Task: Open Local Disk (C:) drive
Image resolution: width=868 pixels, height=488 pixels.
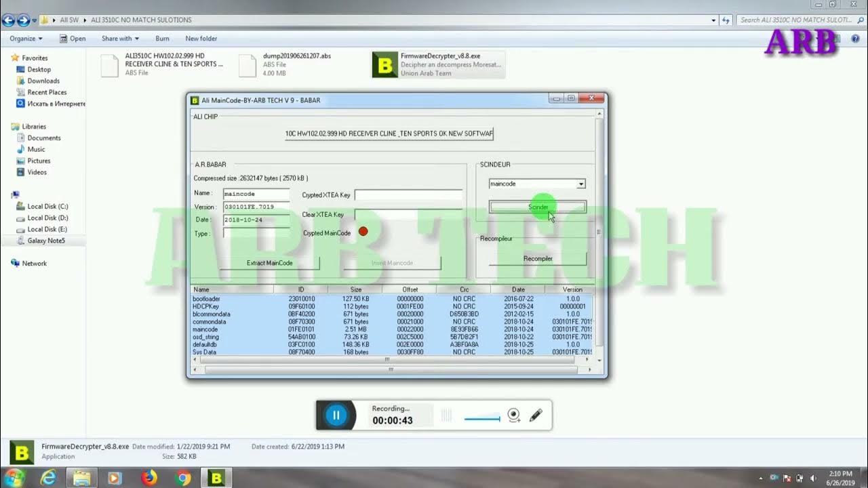Action: point(47,206)
